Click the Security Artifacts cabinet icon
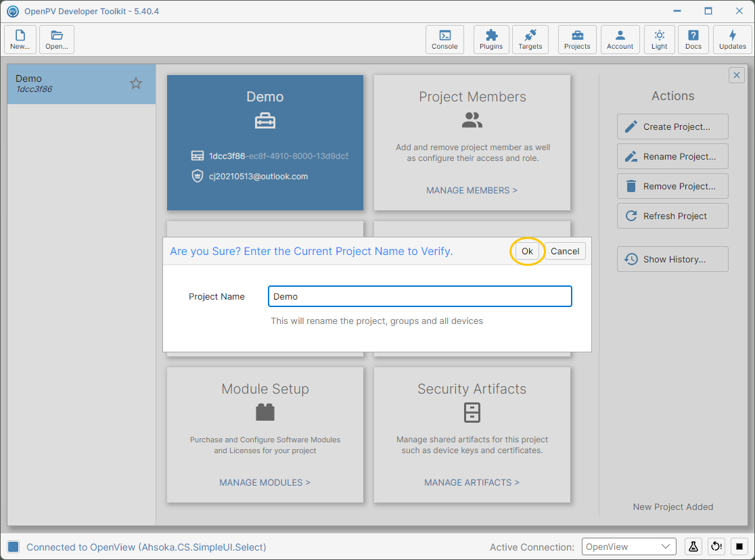Image resolution: width=755 pixels, height=560 pixels. pos(472,413)
